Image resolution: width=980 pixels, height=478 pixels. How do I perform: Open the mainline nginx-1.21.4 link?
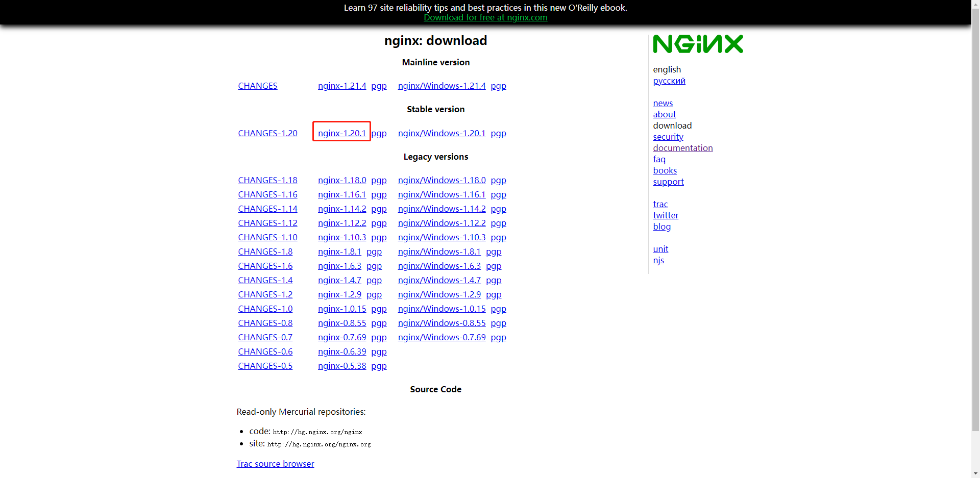tap(341, 86)
